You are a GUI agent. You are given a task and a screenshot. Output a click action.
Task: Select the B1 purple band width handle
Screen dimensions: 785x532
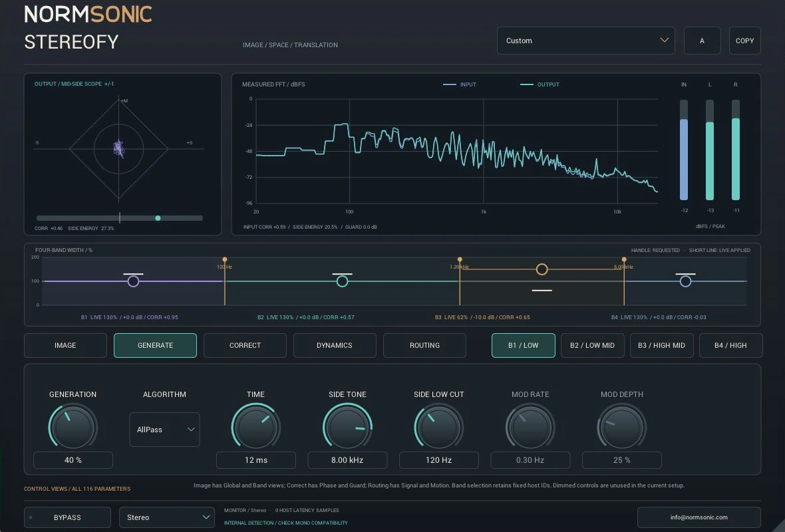[x=133, y=281]
